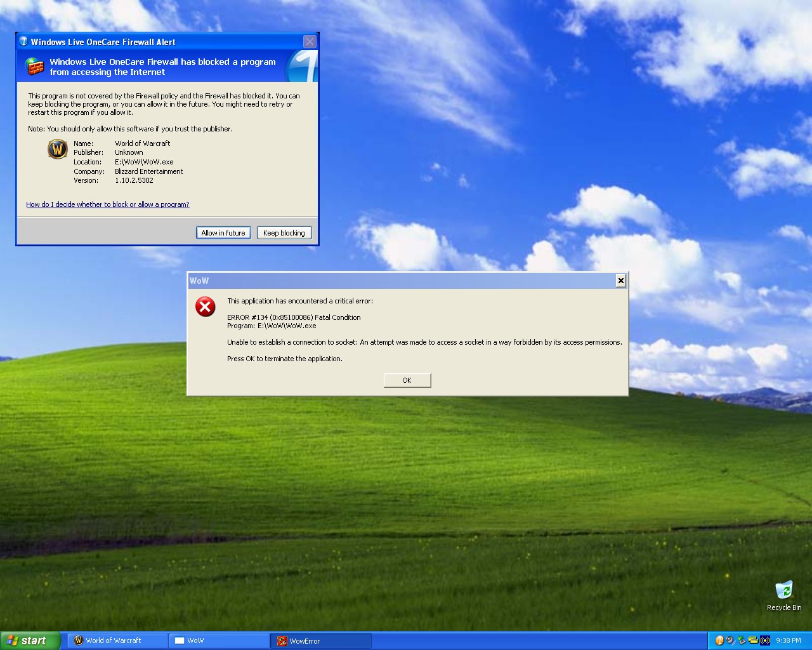Click 'Unable to establish a connection to socket' line
This screenshot has height=650, width=812.
click(424, 342)
